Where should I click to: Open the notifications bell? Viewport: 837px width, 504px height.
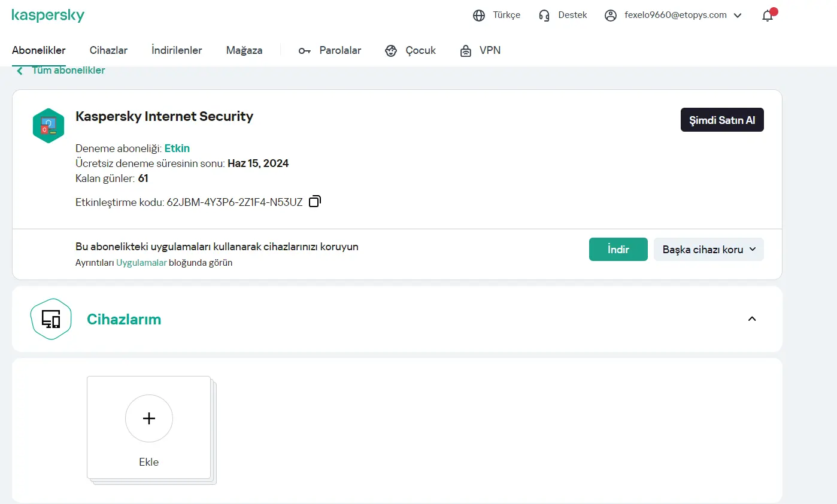pos(768,16)
